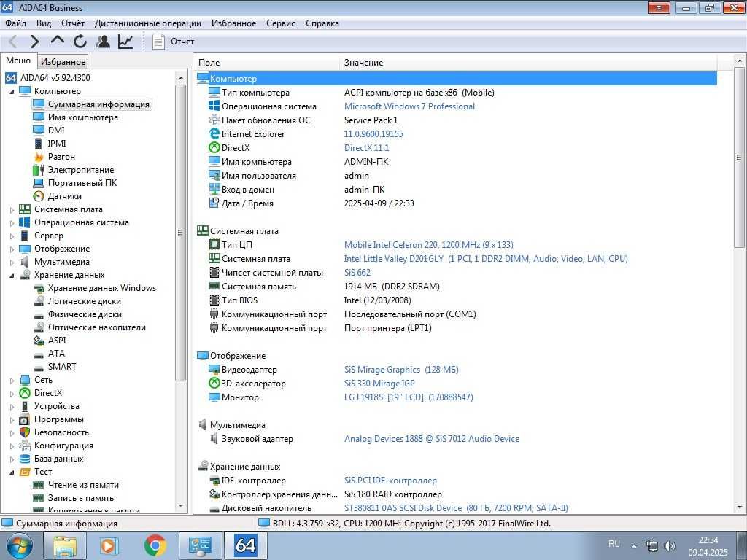747x560 pixels.
Task: Refresh the current page via toolbar
Action: (80, 42)
